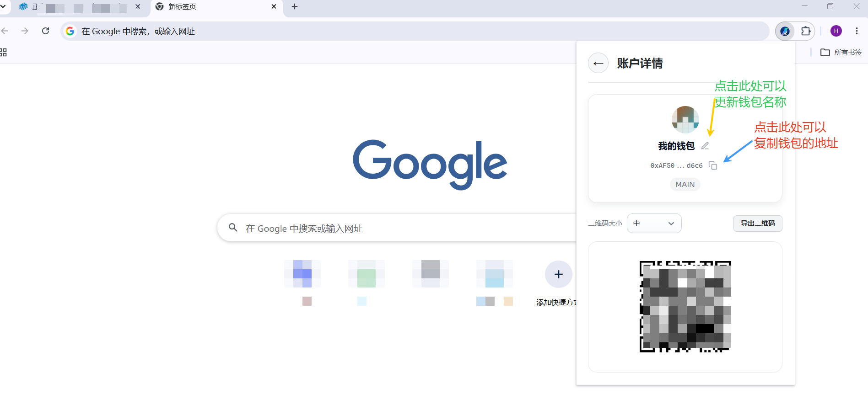Open a new tab with plus button
868x399 pixels.
pyautogui.click(x=295, y=6)
